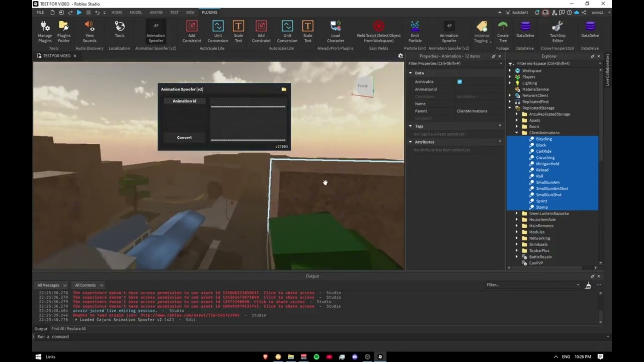Click the Live Collaborators side tab
Image resolution: width=644 pixels, height=362 pixels.
[607, 70]
